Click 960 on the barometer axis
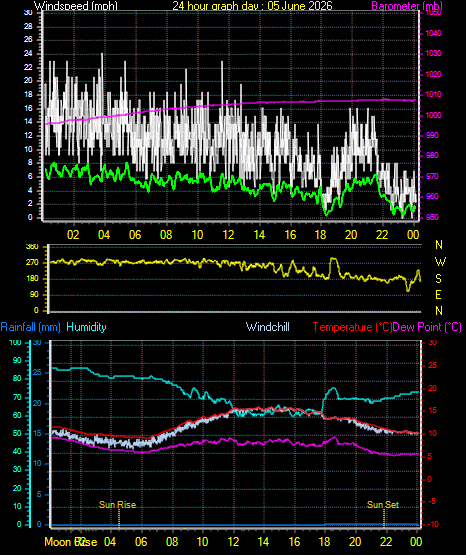Screen dimensions: 466x555 click(432, 196)
